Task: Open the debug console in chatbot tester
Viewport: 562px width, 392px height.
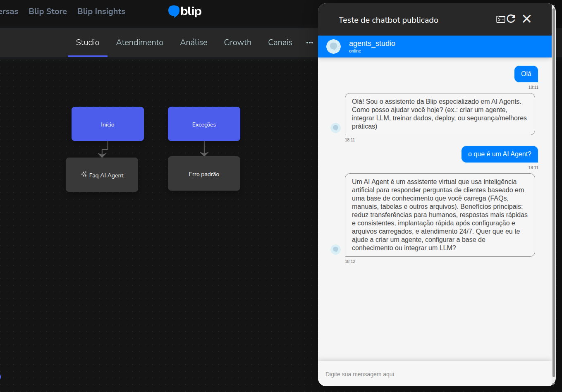Action: pyautogui.click(x=500, y=19)
